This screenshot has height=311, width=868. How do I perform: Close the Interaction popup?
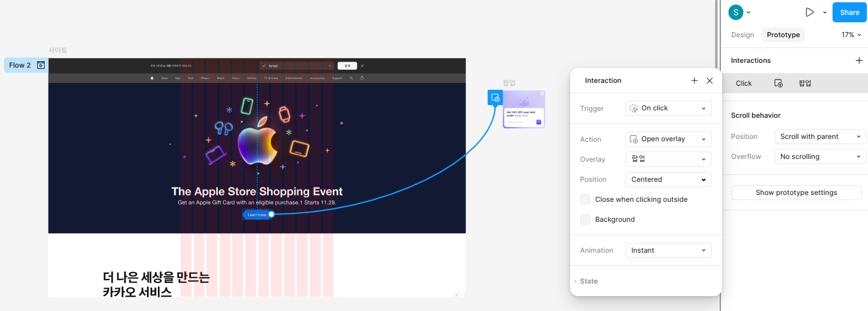click(710, 81)
